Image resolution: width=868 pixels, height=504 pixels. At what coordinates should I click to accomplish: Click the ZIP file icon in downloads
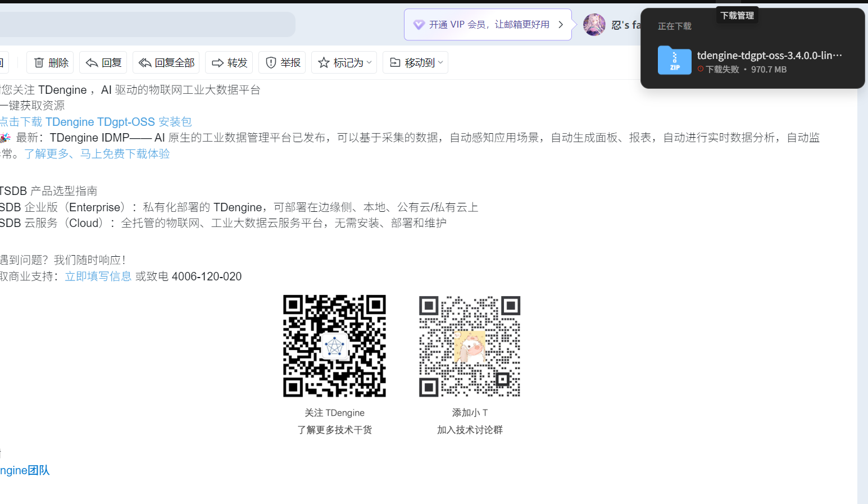[x=674, y=61]
